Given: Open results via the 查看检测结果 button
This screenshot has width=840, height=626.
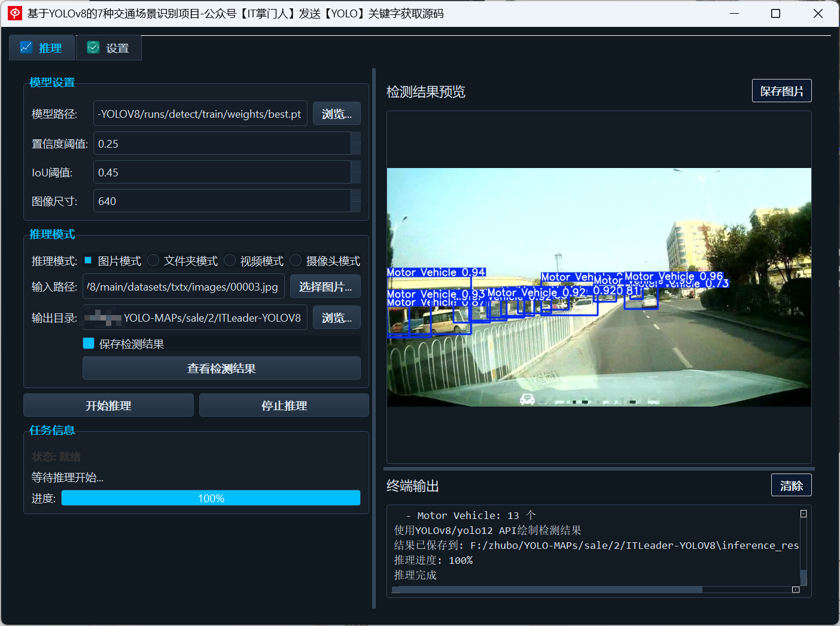Looking at the screenshot, I should [x=221, y=368].
